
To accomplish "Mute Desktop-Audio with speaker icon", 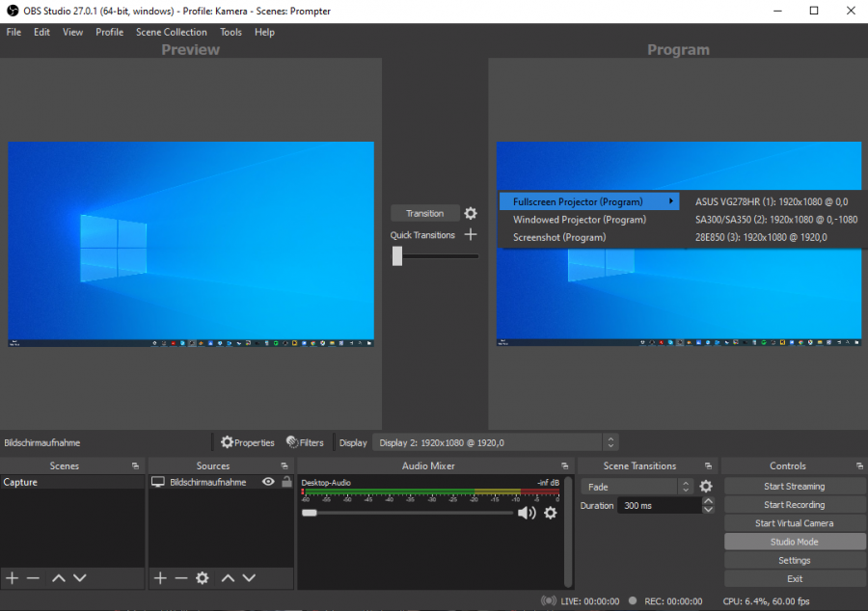I will point(527,513).
